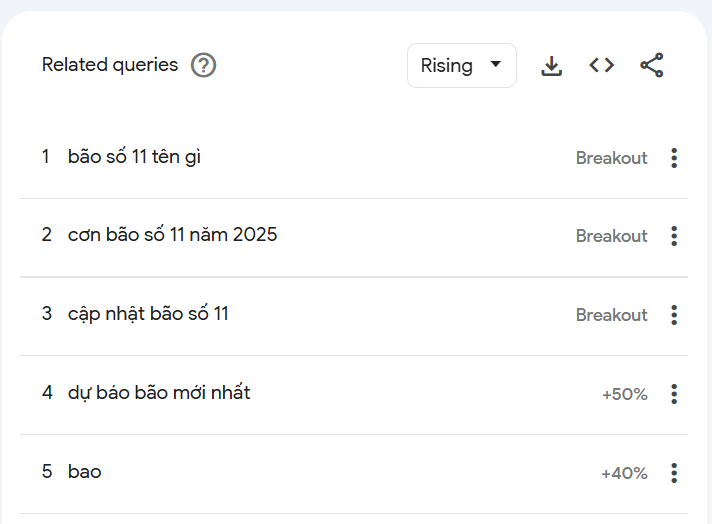Download the related queries CSV
The image size is (712, 524).
[x=551, y=66]
